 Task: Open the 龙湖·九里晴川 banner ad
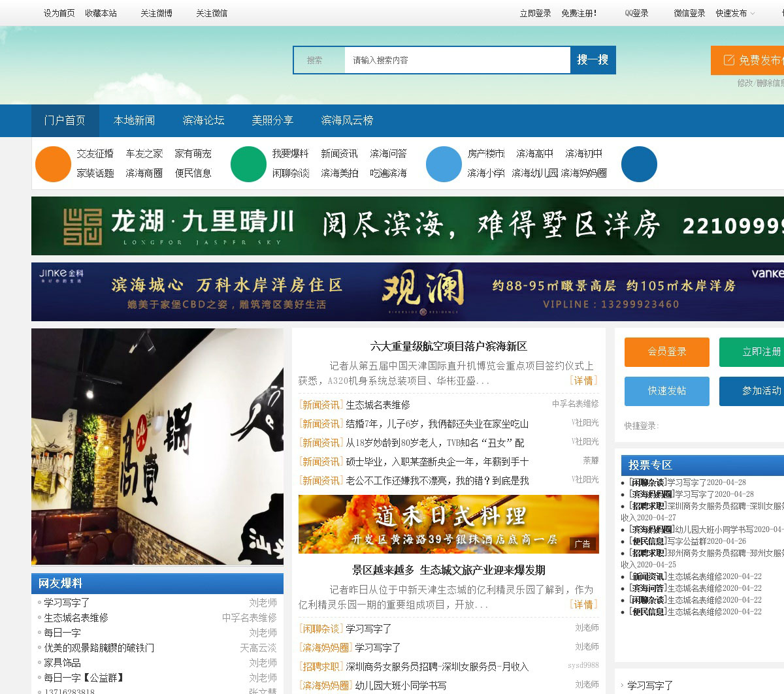[407, 226]
